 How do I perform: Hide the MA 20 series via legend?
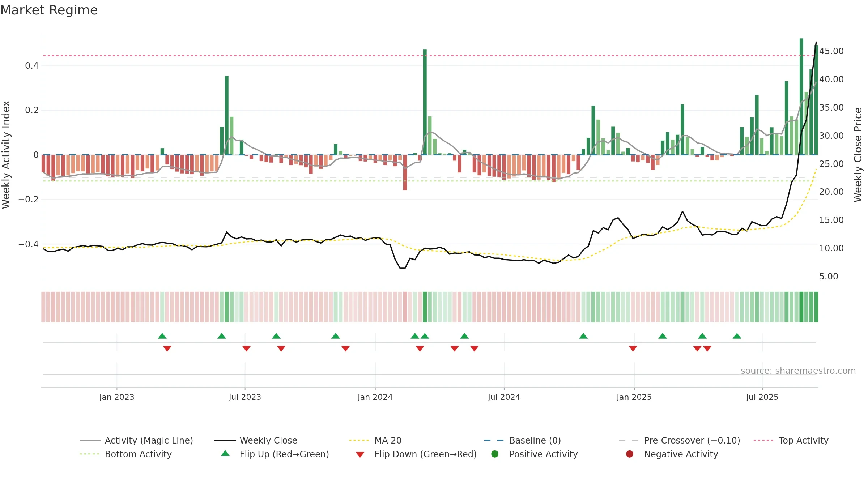[x=375, y=440]
